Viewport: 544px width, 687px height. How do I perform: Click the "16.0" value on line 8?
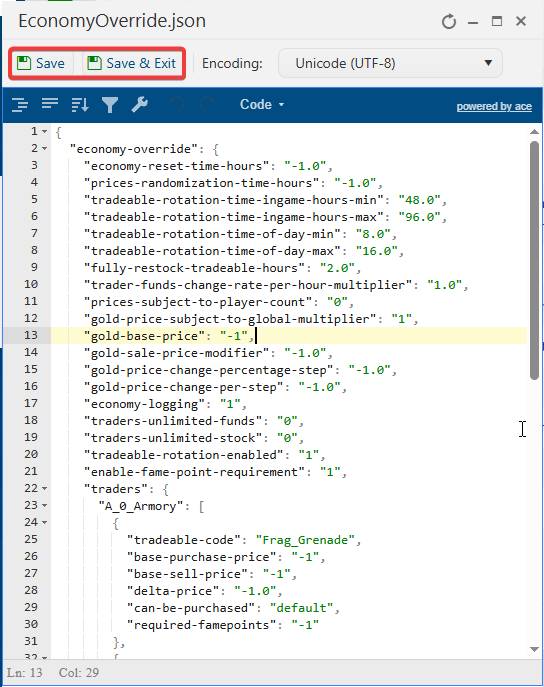pos(376,251)
